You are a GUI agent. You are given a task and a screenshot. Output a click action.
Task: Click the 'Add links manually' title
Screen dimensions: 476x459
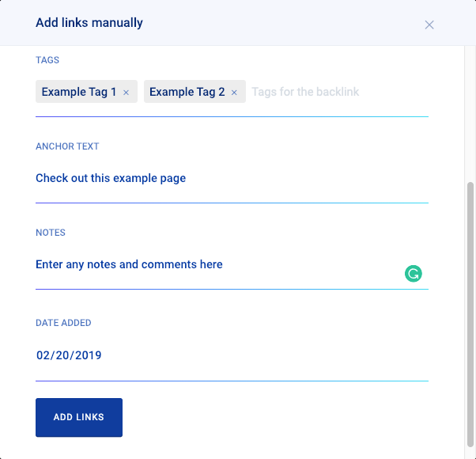pyautogui.click(x=89, y=23)
